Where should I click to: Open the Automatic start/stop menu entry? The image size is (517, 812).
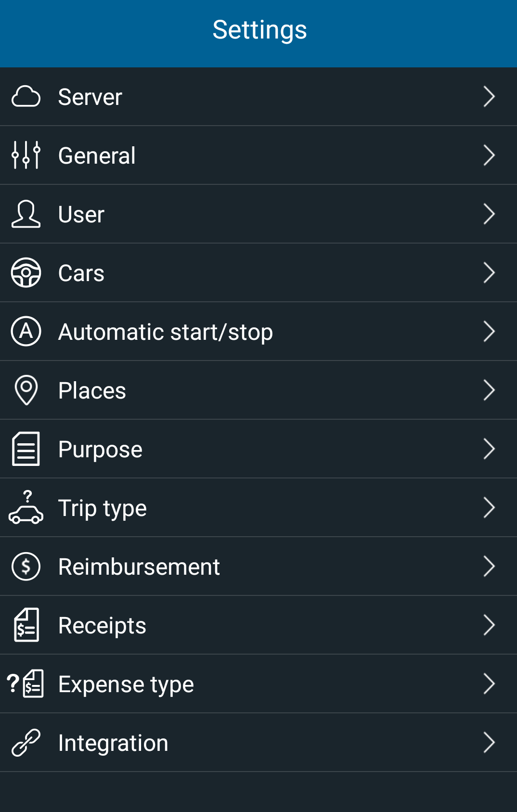(x=258, y=331)
